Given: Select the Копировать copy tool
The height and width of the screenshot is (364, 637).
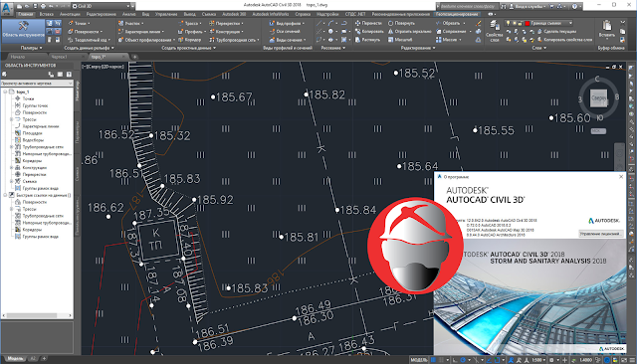Looking at the screenshot, I should click(x=369, y=31).
